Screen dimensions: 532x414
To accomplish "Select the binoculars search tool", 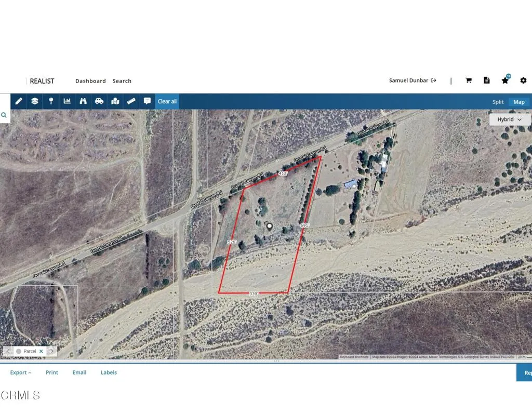I will click(83, 101).
